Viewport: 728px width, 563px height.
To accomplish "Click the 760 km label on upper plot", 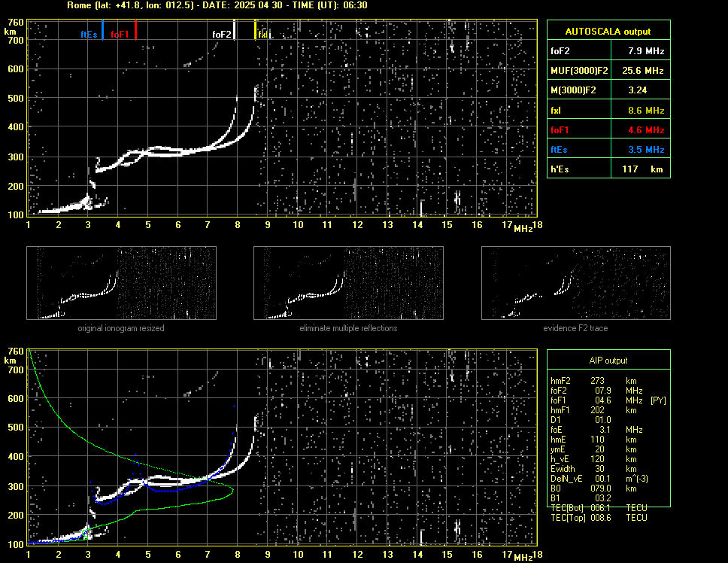I will pyautogui.click(x=16, y=23).
